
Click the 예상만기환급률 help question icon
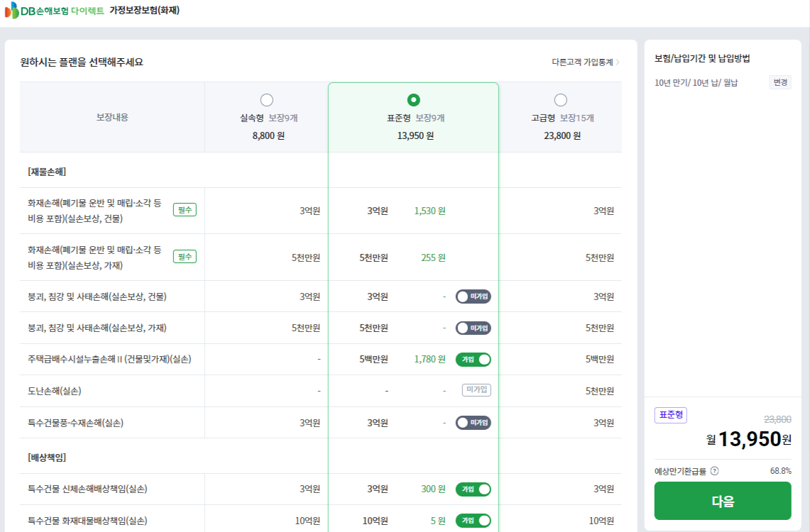(714, 470)
